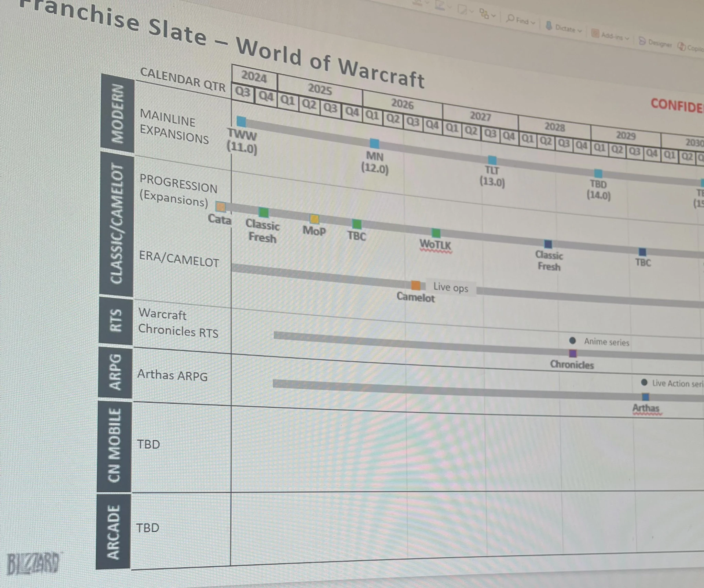
Task: Click the Dictate microphone icon
Action: click(x=549, y=26)
